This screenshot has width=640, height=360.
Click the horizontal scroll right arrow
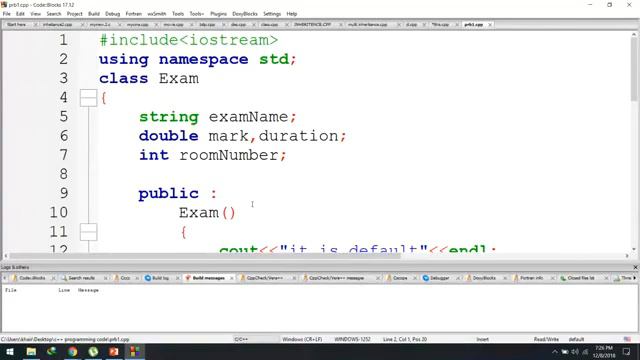click(x=627, y=256)
